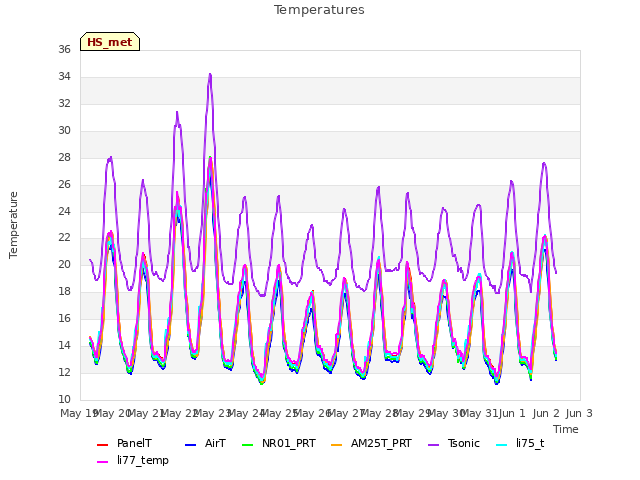
Task: Click the Jun 1 x-axis label
Action: click(x=512, y=413)
